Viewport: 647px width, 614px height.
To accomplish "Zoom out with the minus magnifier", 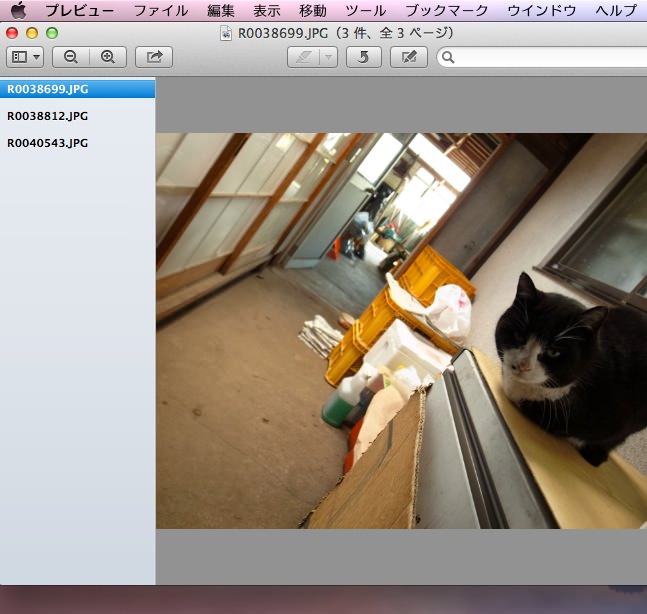I will pyautogui.click(x=71, y=57).
